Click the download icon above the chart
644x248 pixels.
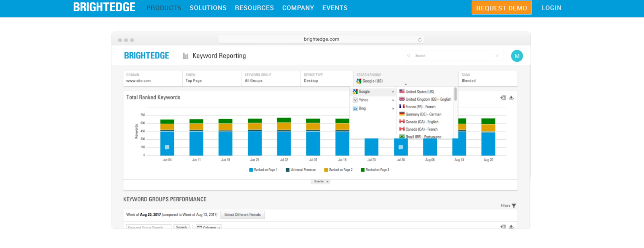(511, 98)
